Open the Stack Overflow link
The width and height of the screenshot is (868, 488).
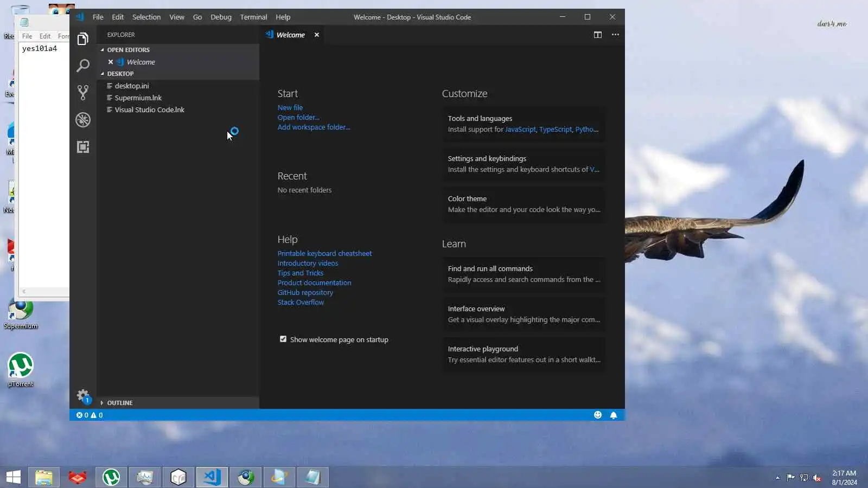tap(301, 303)
